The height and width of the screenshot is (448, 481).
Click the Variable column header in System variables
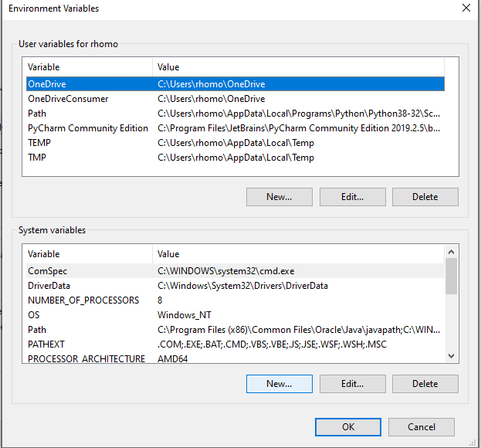89,254
